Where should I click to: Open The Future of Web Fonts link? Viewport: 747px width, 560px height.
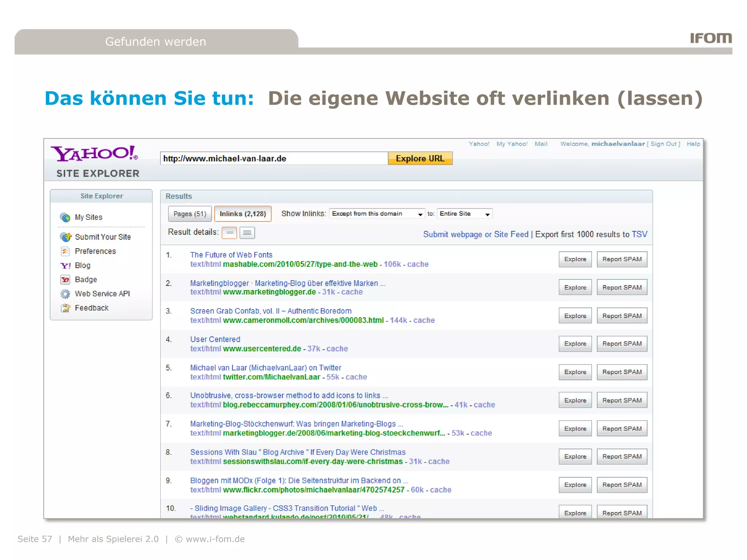click(231, 255)
